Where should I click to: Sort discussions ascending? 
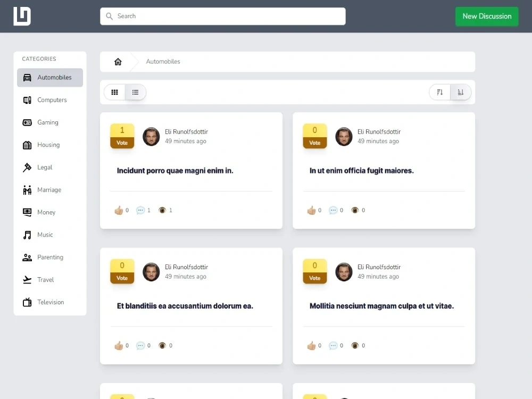(x=460, y=92)
